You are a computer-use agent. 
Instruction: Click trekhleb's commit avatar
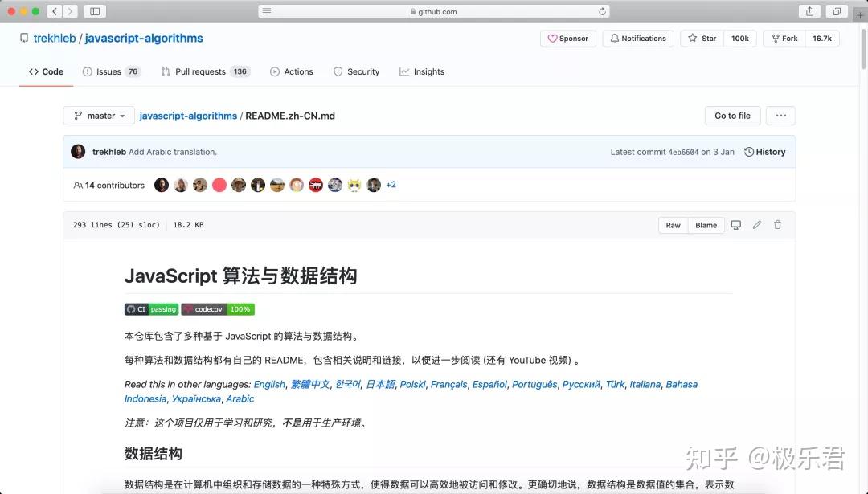77,152
